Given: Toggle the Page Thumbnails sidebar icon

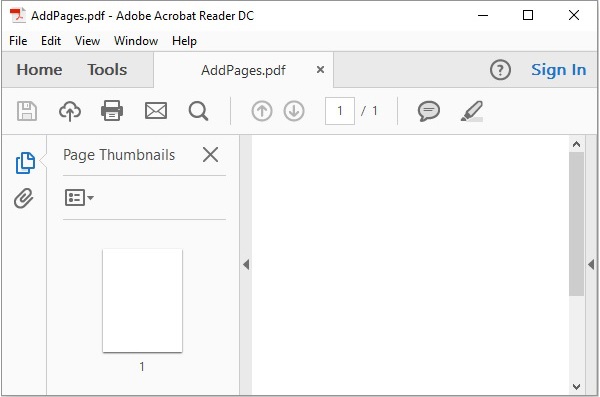Looking at the screenshot, I should (x=25, y=163).
